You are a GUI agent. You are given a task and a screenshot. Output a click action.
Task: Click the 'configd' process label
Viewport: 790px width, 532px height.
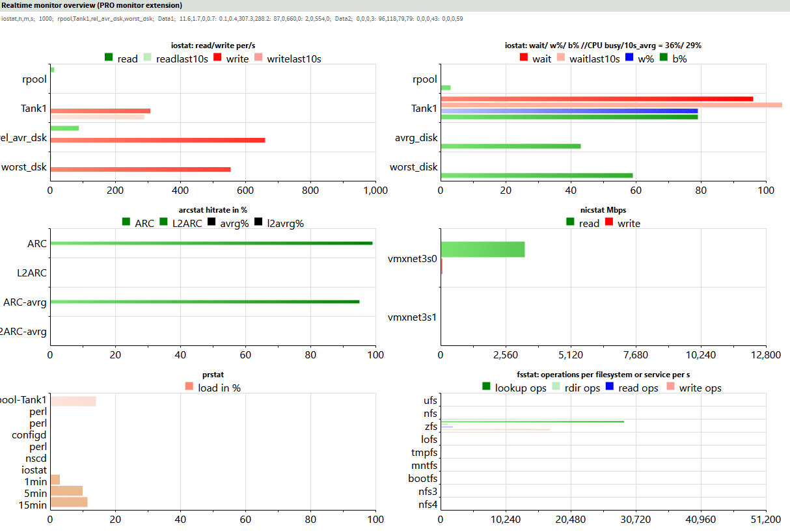coord(29,435)
